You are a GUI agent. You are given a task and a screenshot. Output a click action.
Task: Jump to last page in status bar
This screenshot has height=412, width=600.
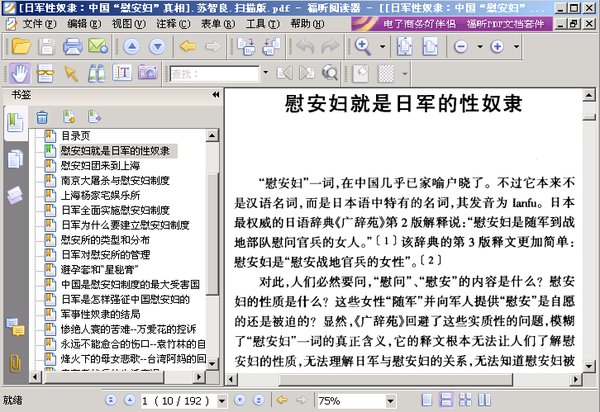[x=259, y=400]
